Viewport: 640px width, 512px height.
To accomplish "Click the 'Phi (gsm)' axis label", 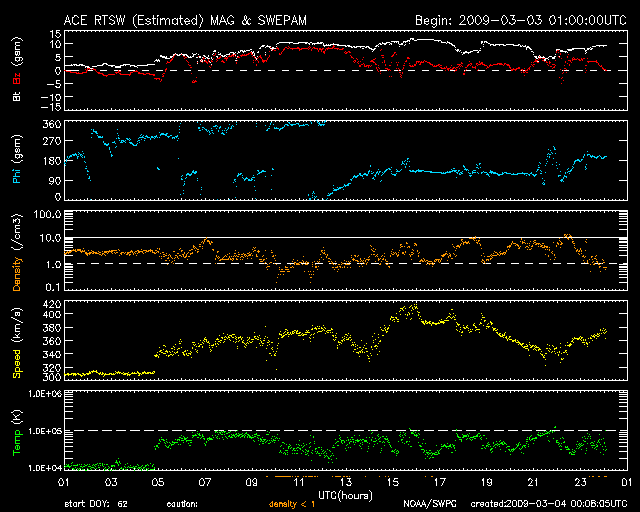I will click(17, 160).
